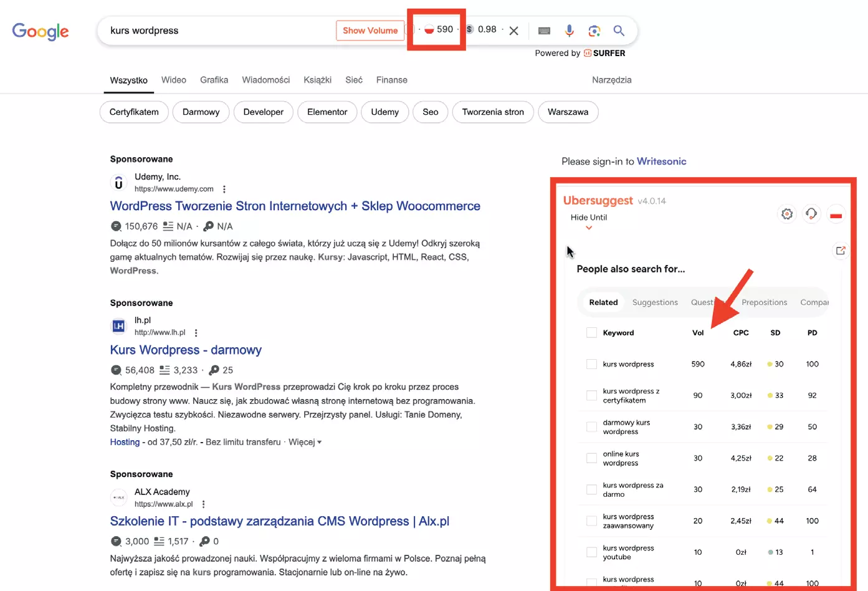
Task: Apply the Darmowy filter chip
Action: click(201, 112)
